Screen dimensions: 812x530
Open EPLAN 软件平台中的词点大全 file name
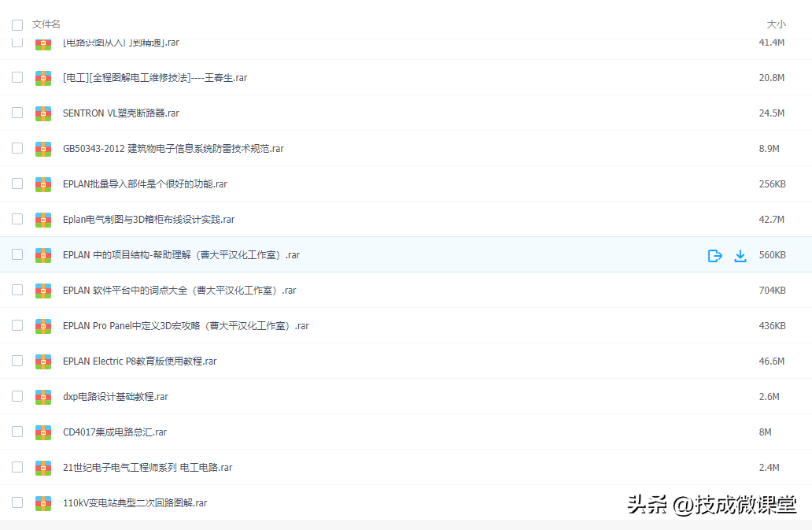(x=179, y=290)
